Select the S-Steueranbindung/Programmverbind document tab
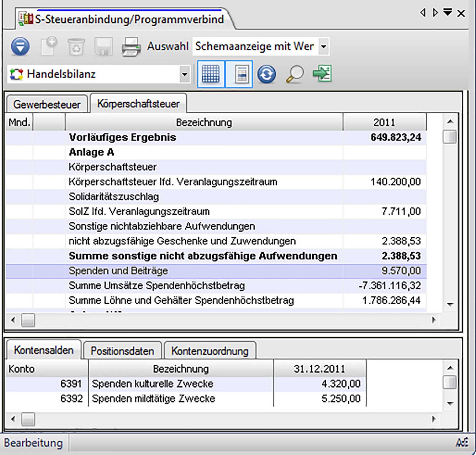 pos(124,19)
